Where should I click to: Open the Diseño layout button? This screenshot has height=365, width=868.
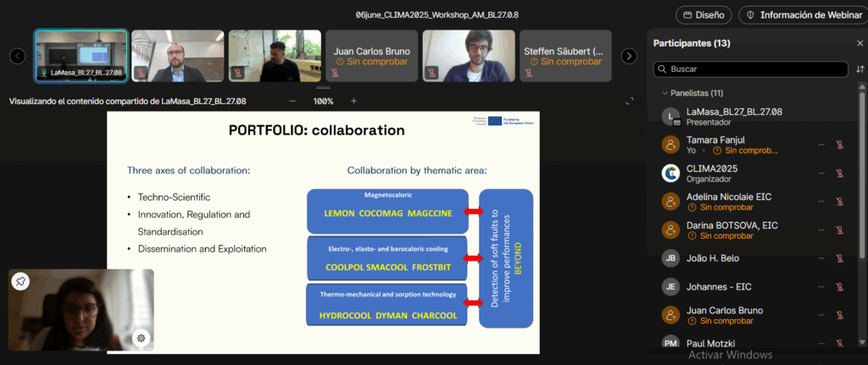click(704, 15)
